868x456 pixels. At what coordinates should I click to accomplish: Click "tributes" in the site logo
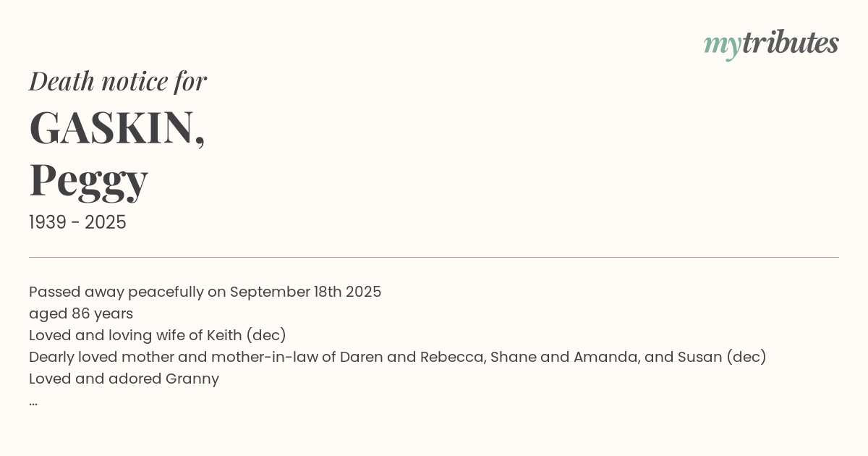(x=790, y=43)
